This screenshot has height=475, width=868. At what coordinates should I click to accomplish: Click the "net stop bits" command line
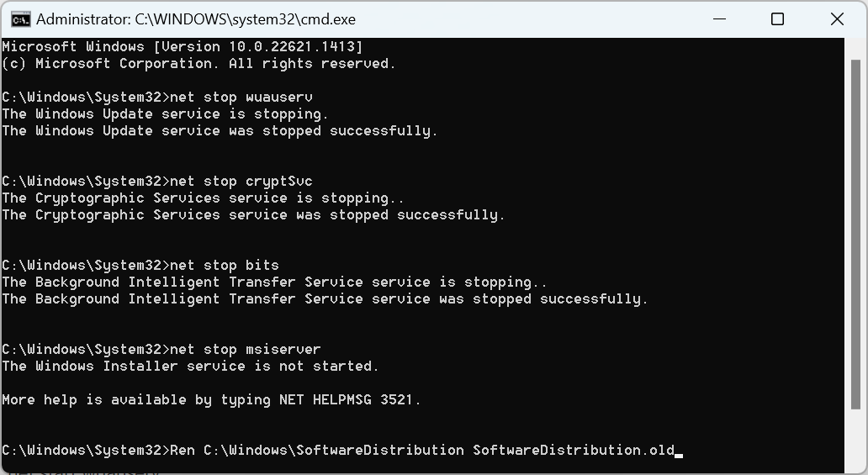(x=225, y=266)
